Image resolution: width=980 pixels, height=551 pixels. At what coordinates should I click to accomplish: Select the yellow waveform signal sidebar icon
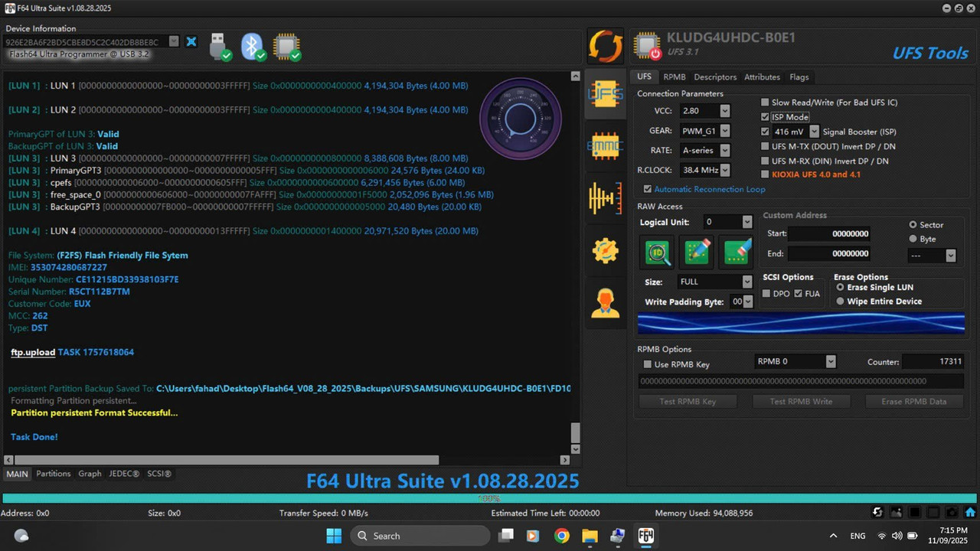pyautogui.click(x=605, y=198)
